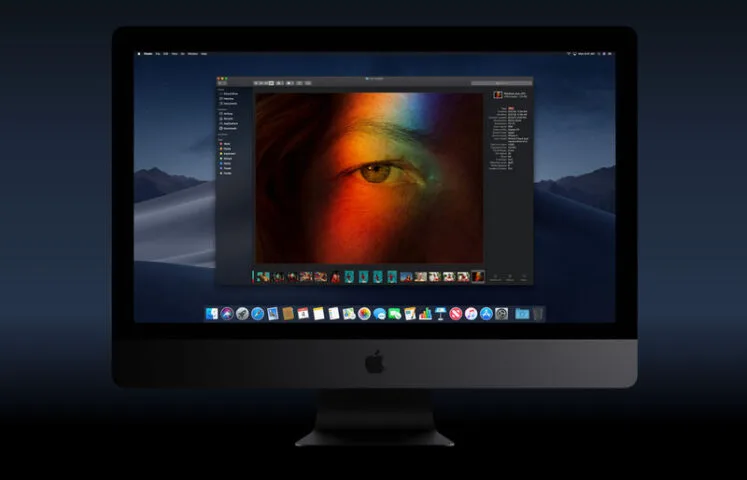Open the Trash in the Dock
The image size is (747, 480).
click(x=538, y=314)
